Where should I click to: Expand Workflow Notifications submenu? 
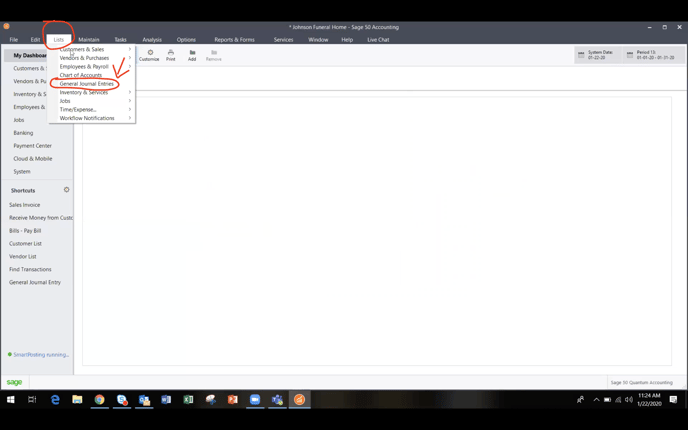pos(92,118)
